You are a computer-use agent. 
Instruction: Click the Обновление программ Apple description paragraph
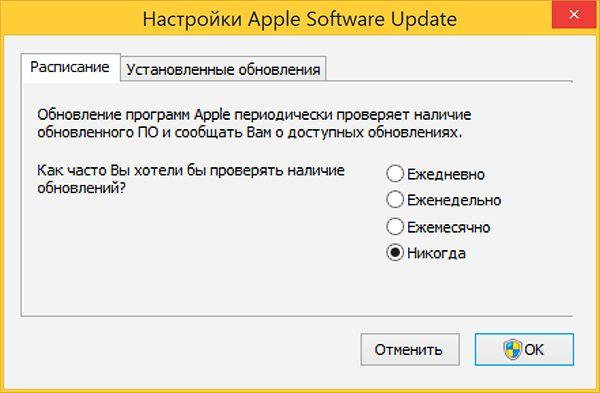tap(254, 123)
